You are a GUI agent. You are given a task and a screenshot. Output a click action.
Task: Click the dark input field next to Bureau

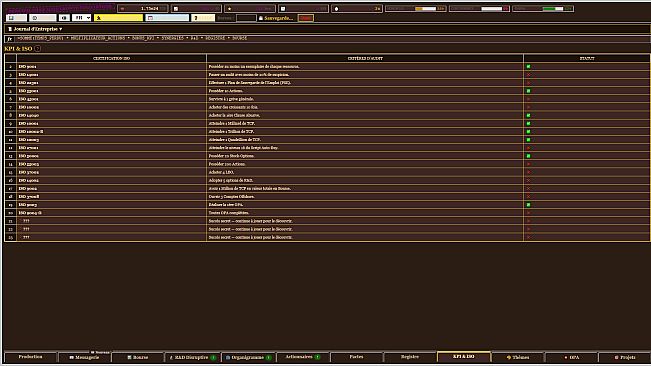[246, 18]
